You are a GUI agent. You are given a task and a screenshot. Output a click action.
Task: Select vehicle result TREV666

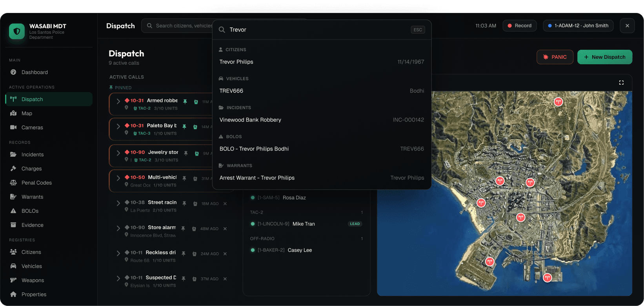coord(322,91)
